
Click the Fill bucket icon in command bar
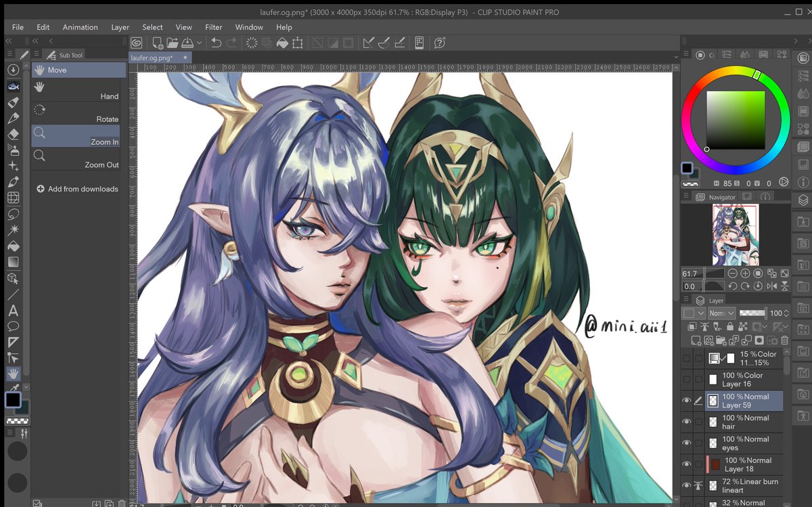click(x=281, y=43)
